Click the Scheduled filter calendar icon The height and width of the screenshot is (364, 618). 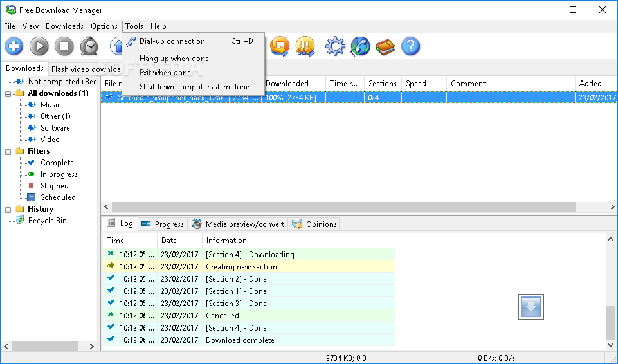31,197
